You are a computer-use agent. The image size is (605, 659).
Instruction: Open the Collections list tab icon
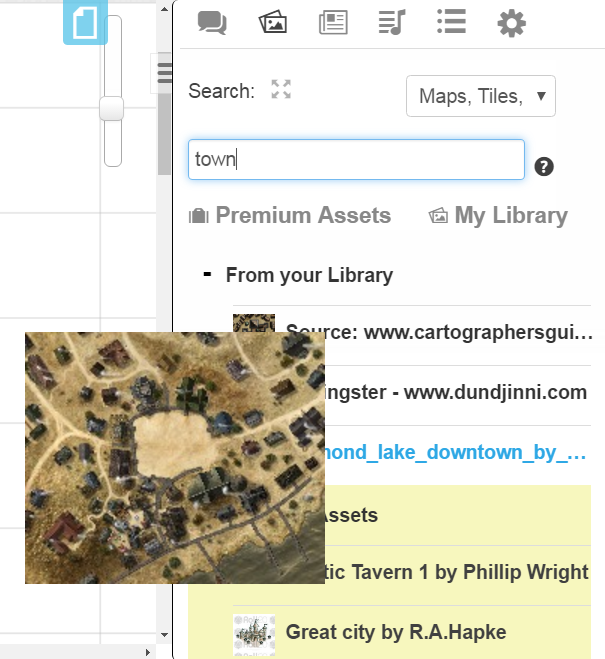(451, 21)
